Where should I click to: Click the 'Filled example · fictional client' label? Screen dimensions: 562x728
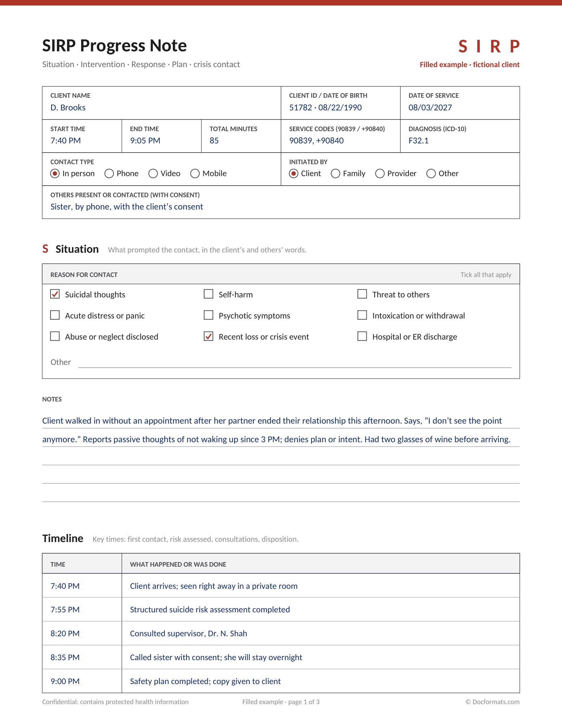[x=470, y=65]
